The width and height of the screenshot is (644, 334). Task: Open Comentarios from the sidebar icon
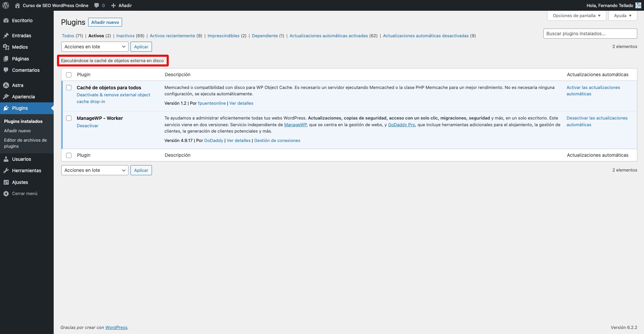[6, 70]
